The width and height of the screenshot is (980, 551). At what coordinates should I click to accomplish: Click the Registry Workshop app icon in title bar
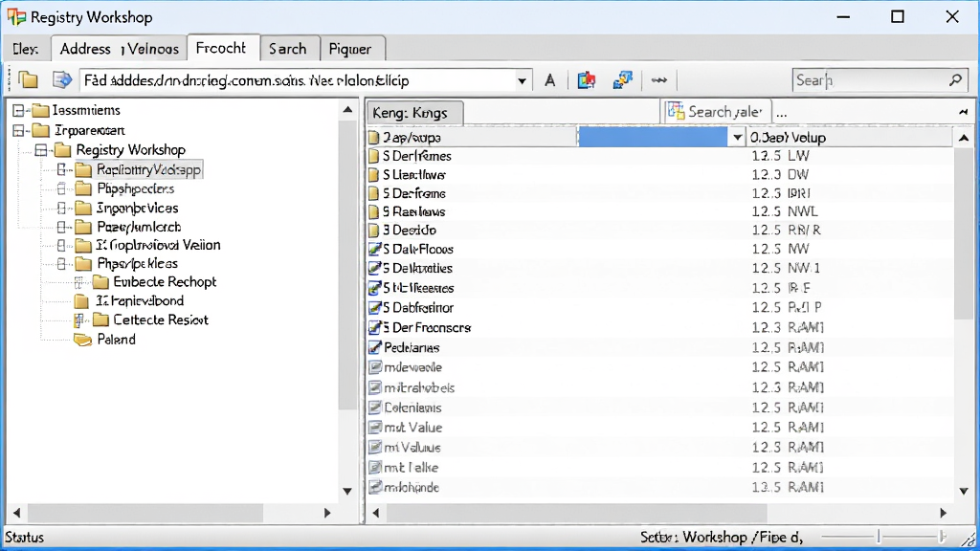[16, 17]
